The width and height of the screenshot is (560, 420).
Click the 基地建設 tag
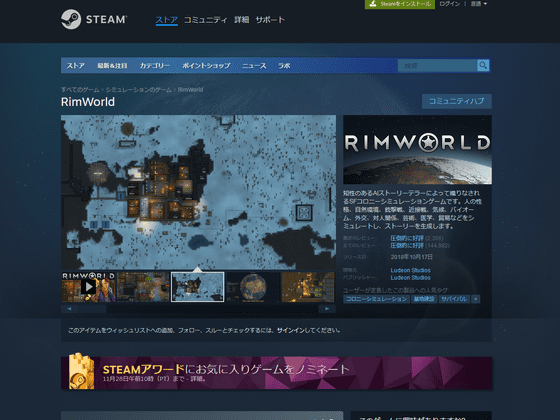point(424,299)
